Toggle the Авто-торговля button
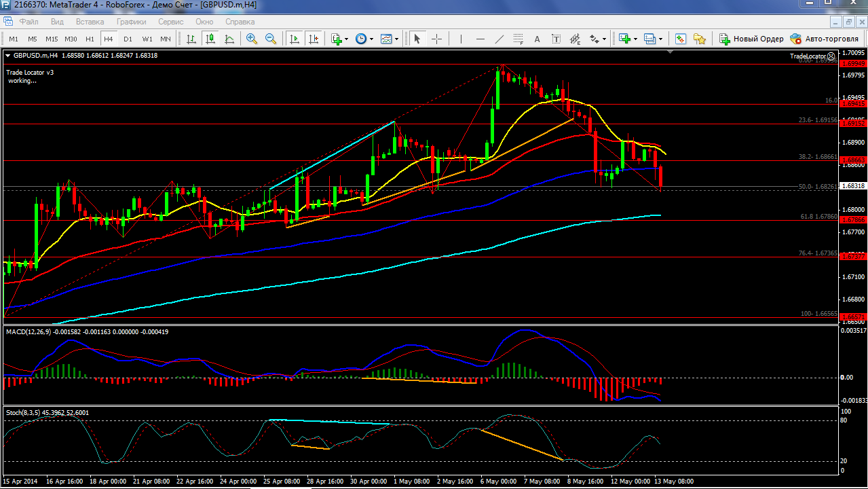The height and width of the screenshot is (489, 868). coord(824,39)
